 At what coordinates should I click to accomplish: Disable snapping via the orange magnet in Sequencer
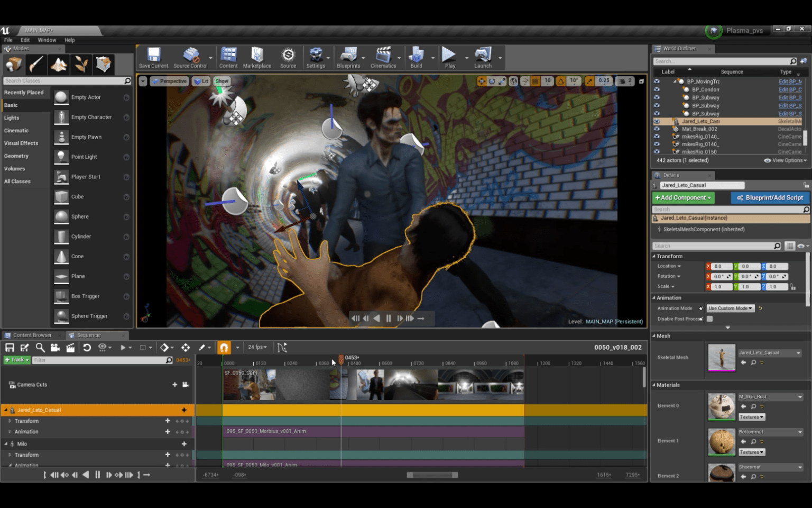pyautogui.click(x=224, y=348)
